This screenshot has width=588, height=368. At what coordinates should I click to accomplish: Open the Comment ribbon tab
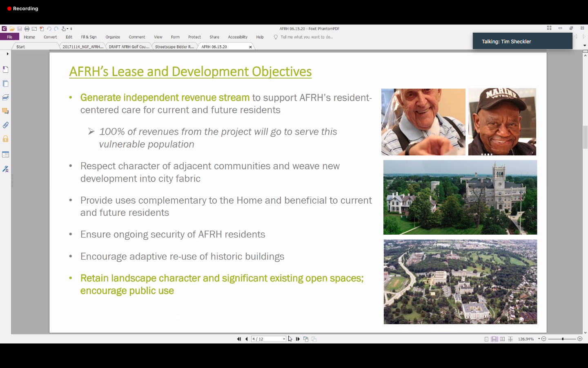pyautogui.click(x=137, y=37)
